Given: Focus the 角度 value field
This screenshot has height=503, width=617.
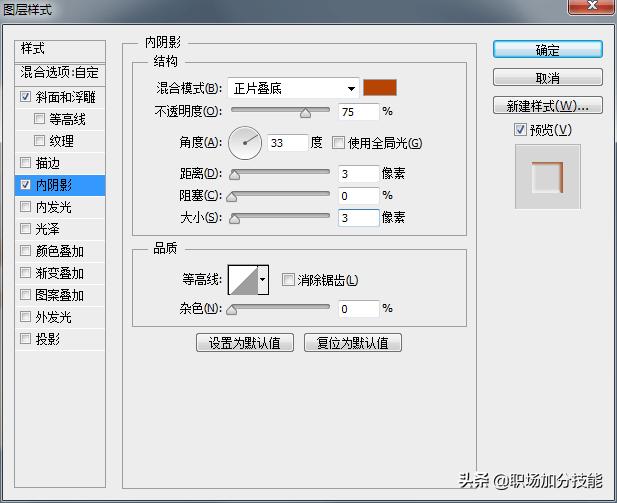Looking at the screenshot, I should (x=288, y=143).
